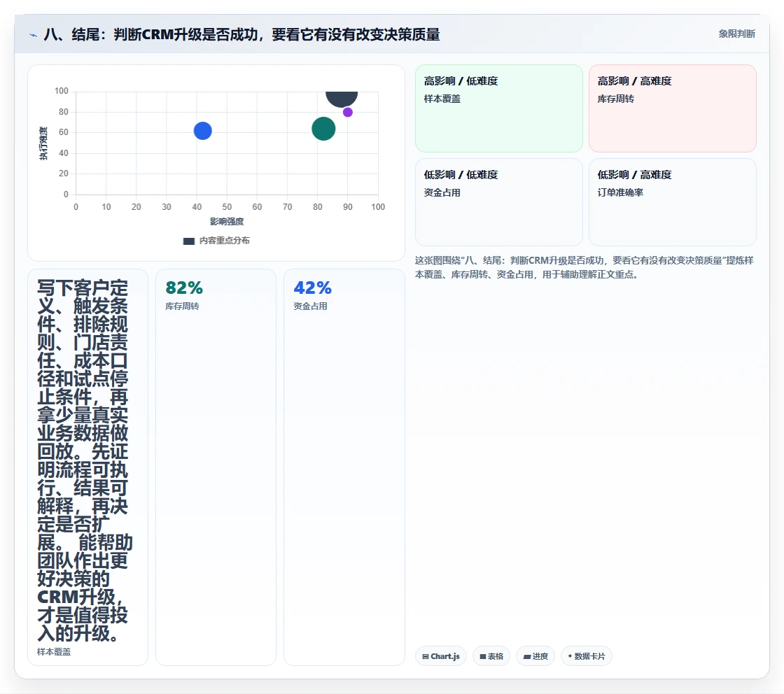Select the blue bubble in the chart
The image size is (784, 694).
tap(202, 131)
